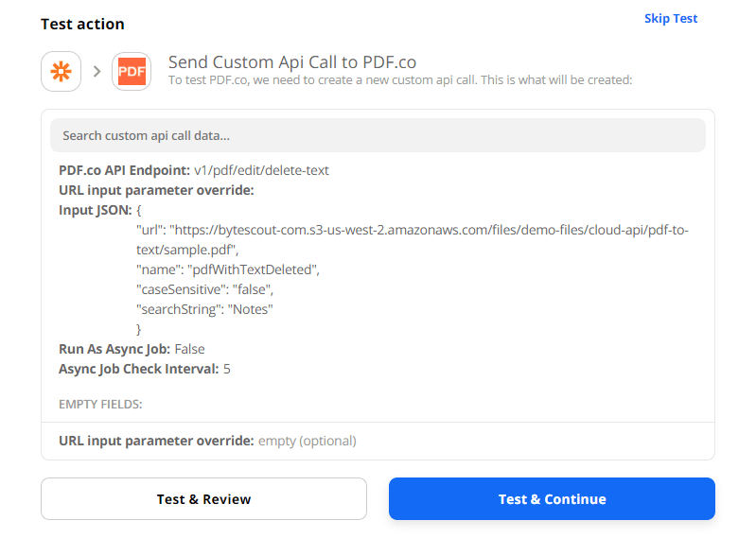Viewport: 756px width, 538px height.
Task: Click the chevron arrow between app icons
Action: (96, 71)
